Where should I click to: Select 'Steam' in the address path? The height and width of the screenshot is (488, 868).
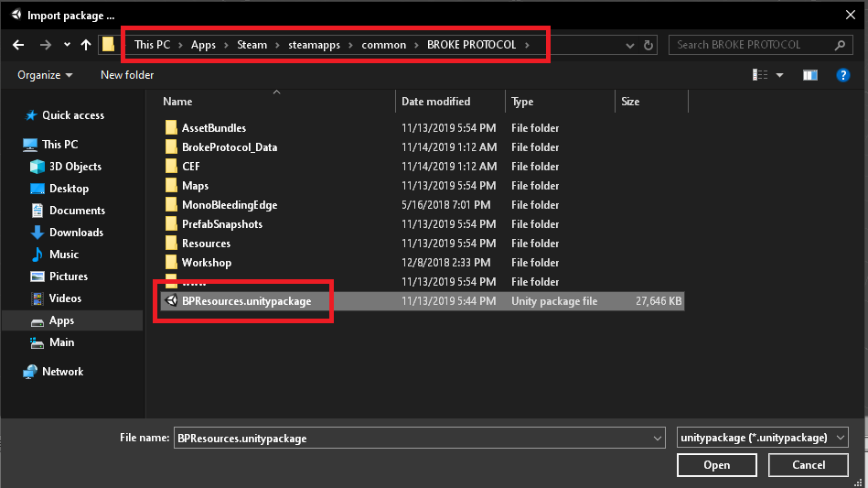pos(252,45)
